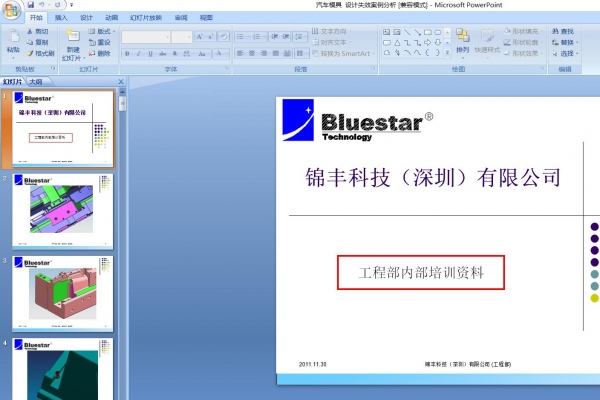Toggle align text left
Viewport: 600px width, 400px height.
[x=240, y=54]
